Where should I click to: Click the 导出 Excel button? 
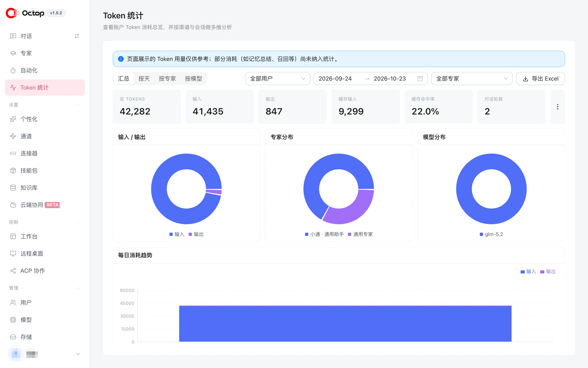[x=540, y=79]
